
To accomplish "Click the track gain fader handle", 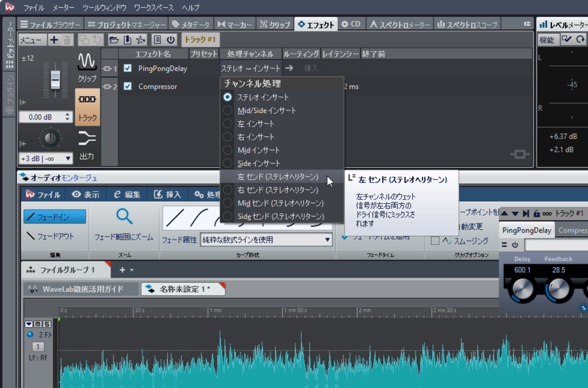I will (x=55, y=79).
